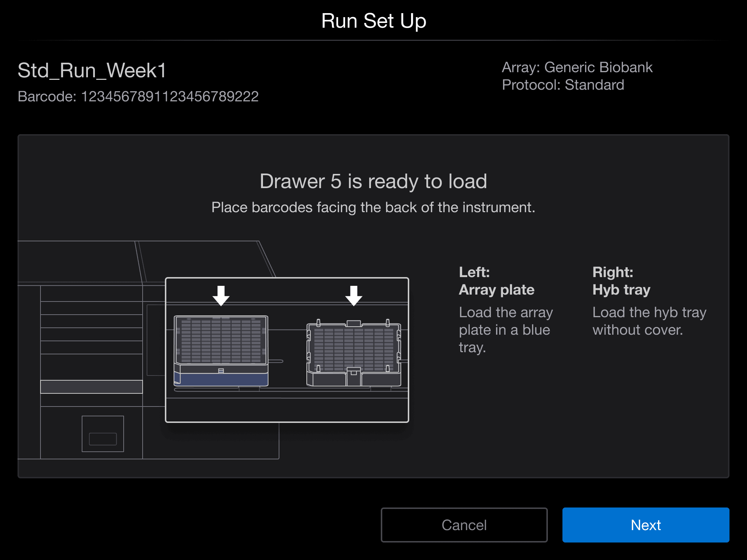
Task: Click the highlighted drawer 5 in instrument diagram
Action: point(91,387)
